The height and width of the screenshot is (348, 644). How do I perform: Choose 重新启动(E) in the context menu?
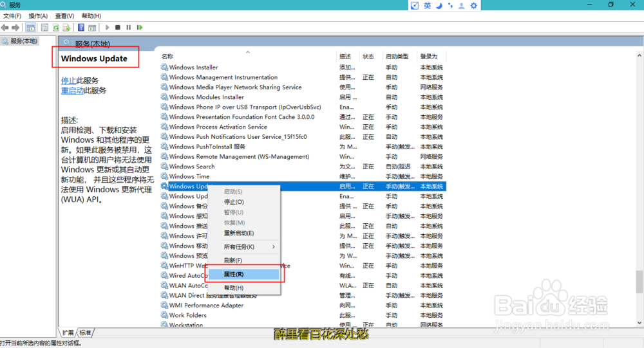coord(244,233)
